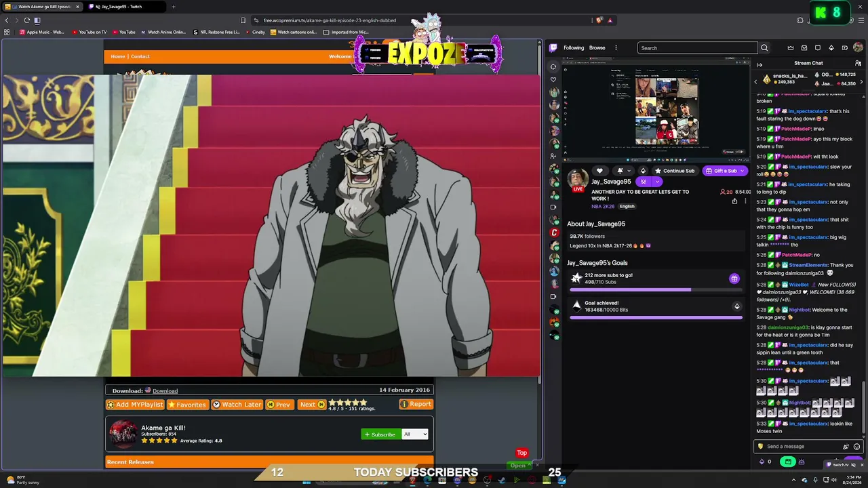
Task: Click the browser address bar URL
Action: 330,20
